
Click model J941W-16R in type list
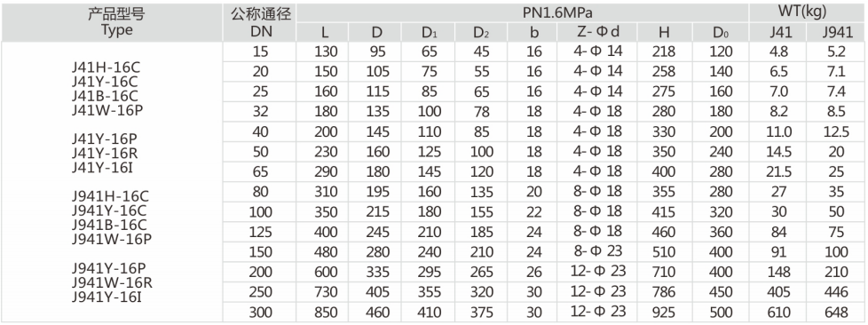112,283
